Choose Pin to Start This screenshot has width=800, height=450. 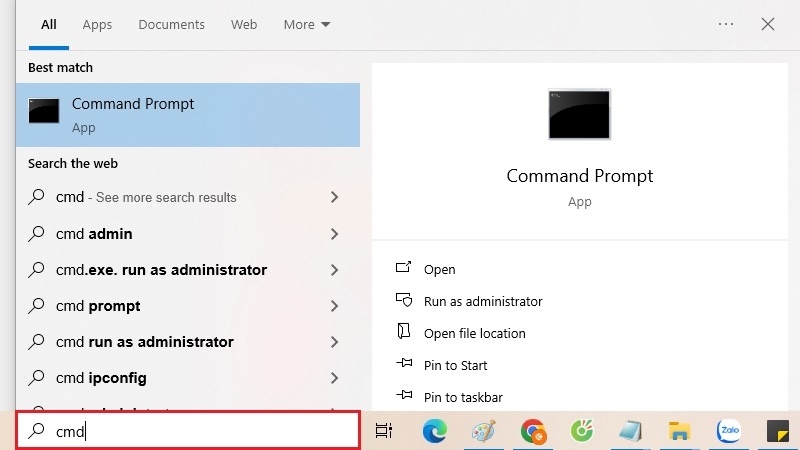(455, 365)
